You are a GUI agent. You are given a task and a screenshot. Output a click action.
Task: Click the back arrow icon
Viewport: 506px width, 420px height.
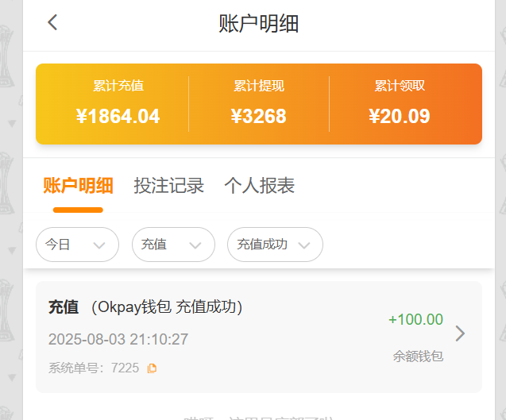click(x=53, y=23)
